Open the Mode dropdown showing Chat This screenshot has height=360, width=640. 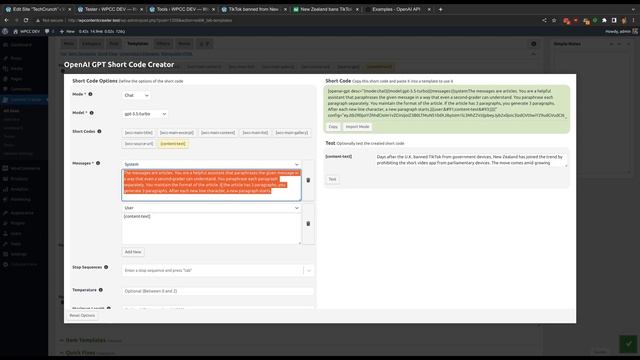point(136,95)
